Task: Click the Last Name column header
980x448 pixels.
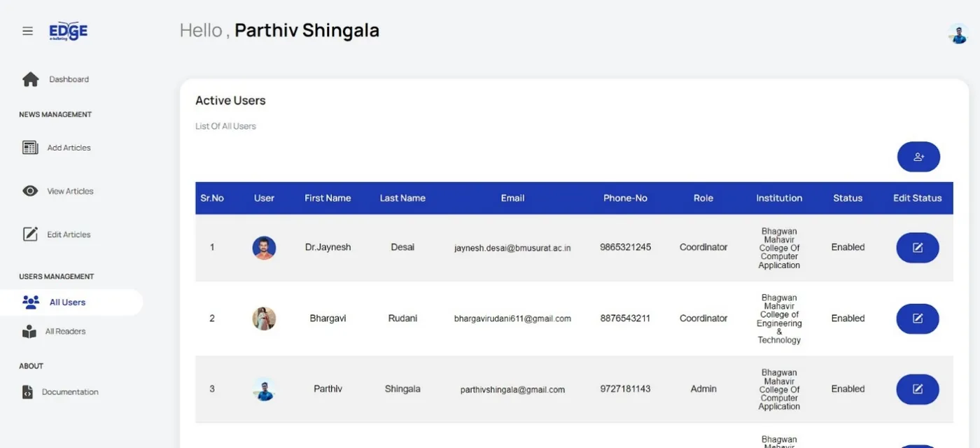Action: (x=402, y=198)
